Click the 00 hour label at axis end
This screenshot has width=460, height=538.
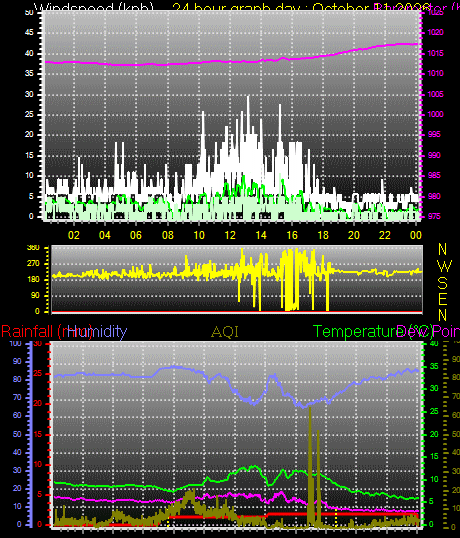point(415,235)
